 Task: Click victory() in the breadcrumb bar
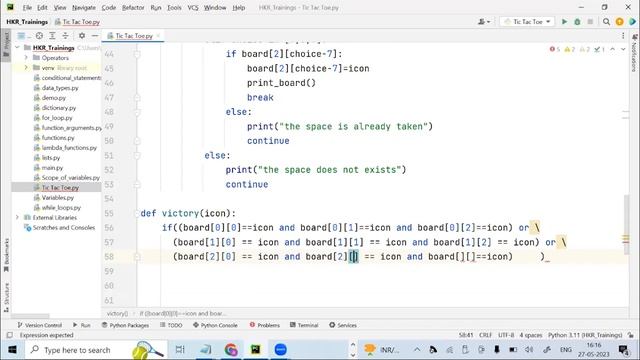tap(117, 313)
